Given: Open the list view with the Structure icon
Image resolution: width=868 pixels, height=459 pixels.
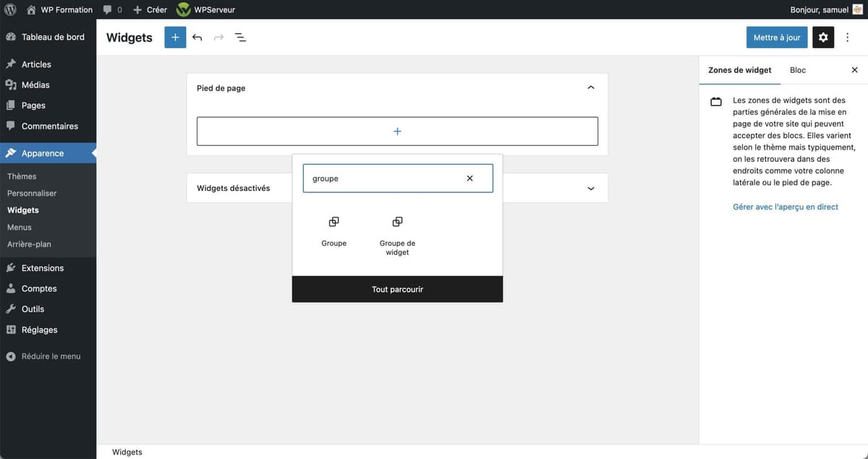Looking at the screenshot, I should (240, 36).
